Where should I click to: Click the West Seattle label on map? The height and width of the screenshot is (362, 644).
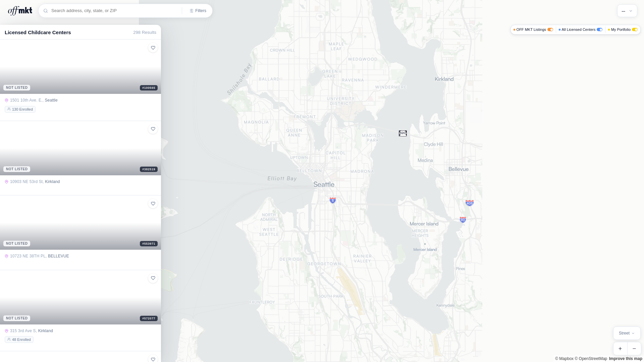pos(269,232)
